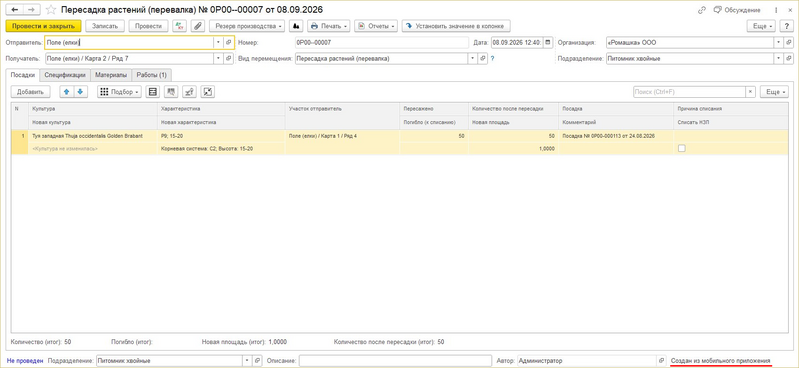Open Резерв производства dropdown menu

click(247, 25)
